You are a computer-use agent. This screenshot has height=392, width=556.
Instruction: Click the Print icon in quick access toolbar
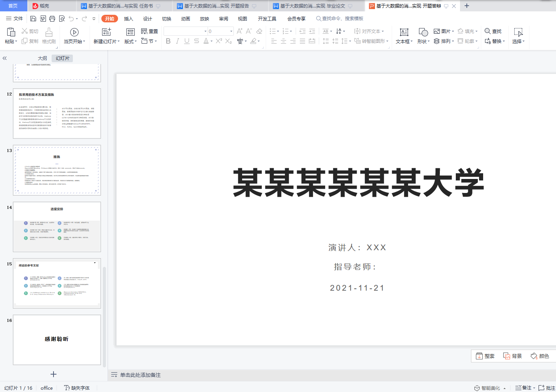point(52,19)
